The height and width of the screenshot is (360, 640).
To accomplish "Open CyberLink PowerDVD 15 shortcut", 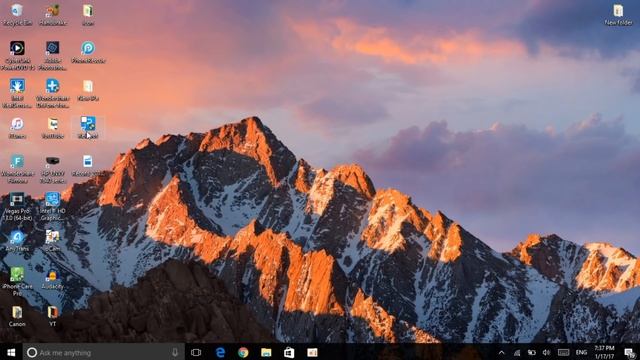I will pyautogui.click(x=17, y=56).
